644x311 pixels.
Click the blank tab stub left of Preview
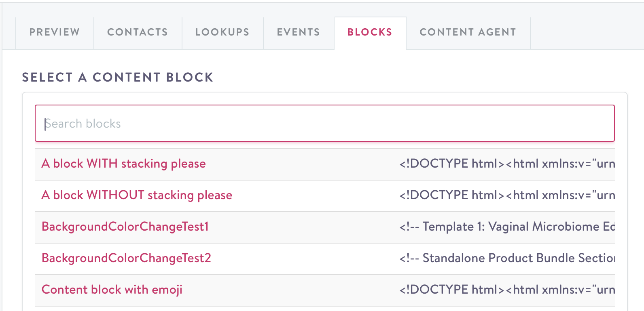point(9,32)
